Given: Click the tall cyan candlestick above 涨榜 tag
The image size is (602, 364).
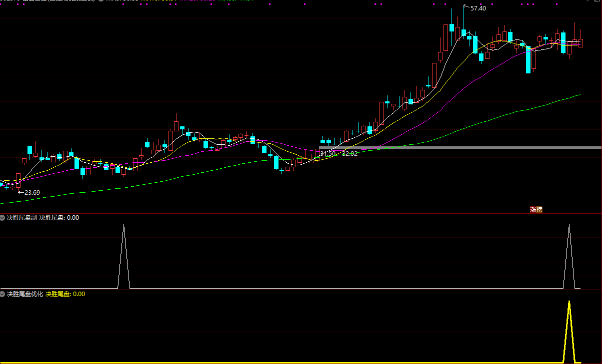Looking at the screenshot, I should pos(528,60).
